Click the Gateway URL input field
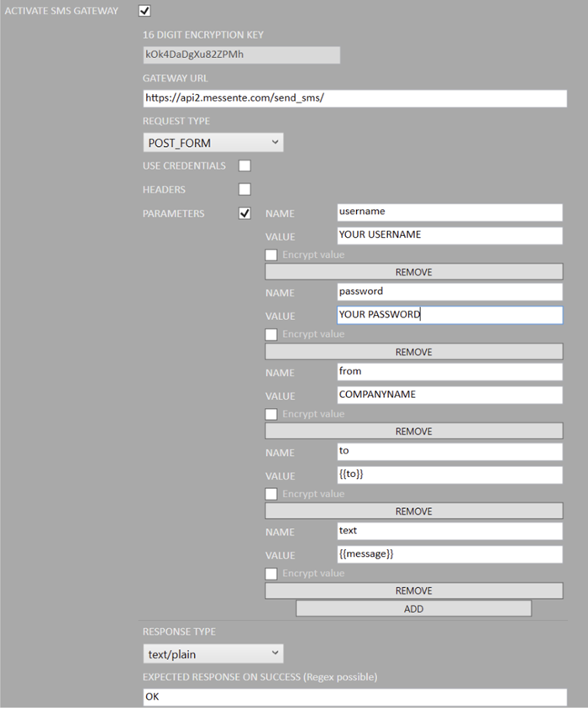 tap(354, 97)
